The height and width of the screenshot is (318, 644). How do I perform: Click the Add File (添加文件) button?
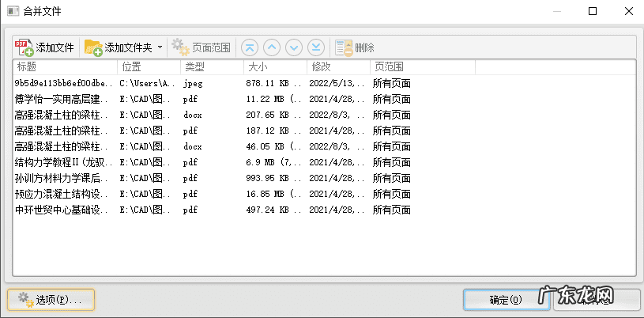point(45,47)
